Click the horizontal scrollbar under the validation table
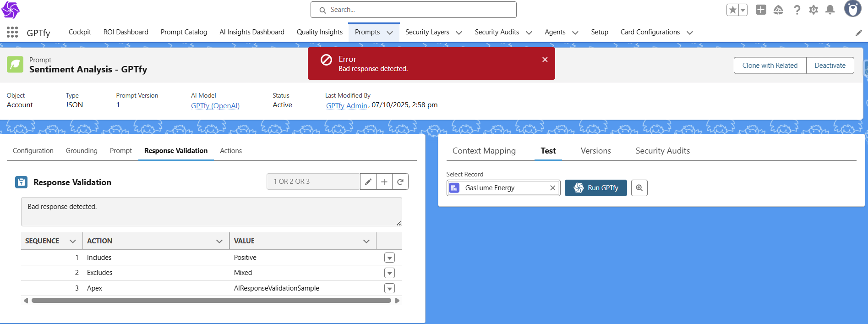 [211, 301]
